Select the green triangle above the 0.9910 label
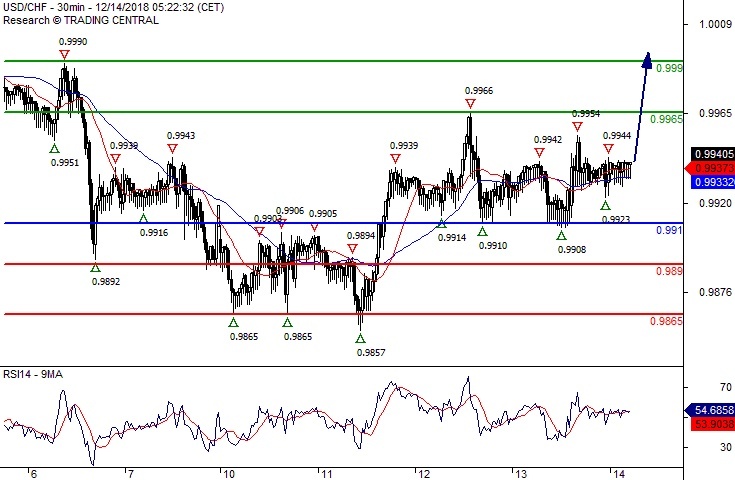735x480 pixels. [x=482, y=231]
